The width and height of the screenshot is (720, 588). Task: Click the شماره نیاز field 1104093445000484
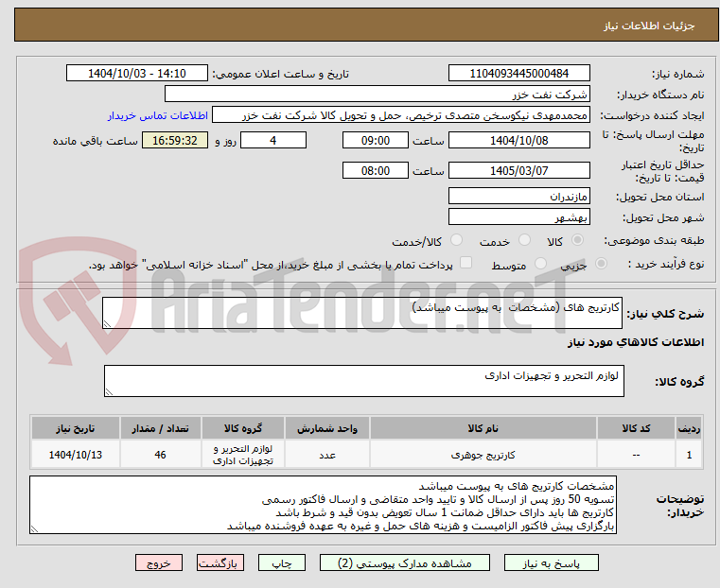tap(518, 74)
